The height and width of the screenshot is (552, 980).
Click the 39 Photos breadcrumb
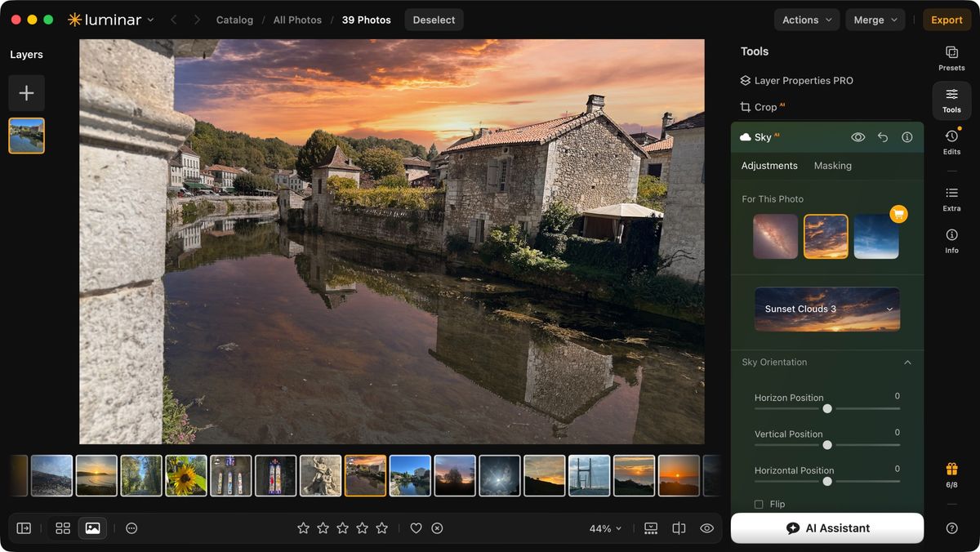(366, 20)
